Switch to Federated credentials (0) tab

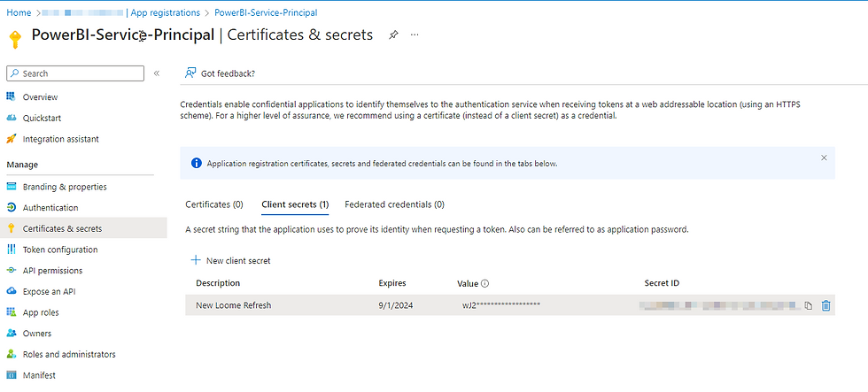(x=394, y=204)
